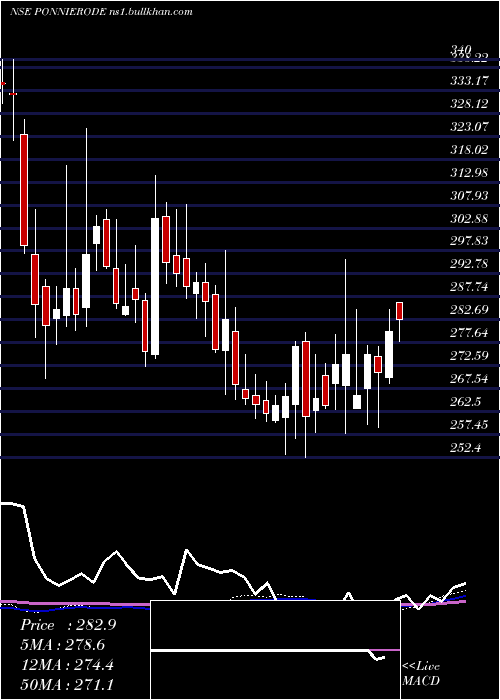Click the 277.64 price axis label
The image size is (500, 700).
click(x=469, y=333)
